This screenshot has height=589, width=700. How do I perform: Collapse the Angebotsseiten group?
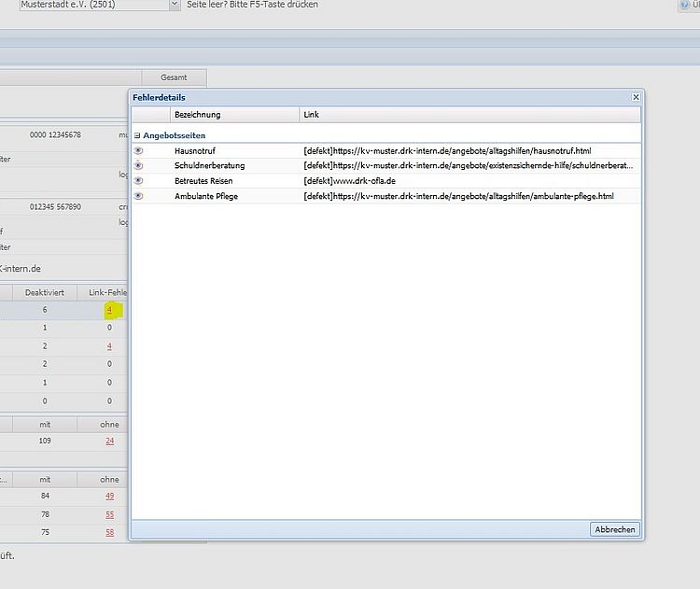point(137,135)
